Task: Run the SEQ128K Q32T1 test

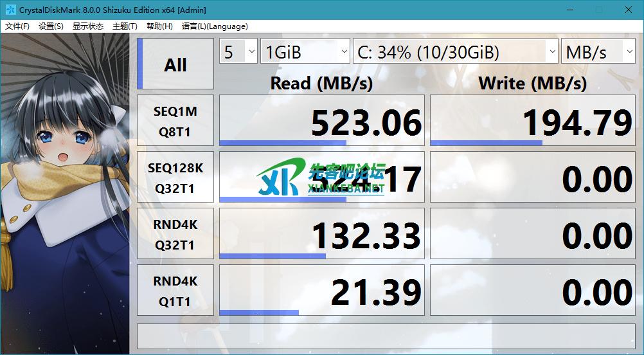Action: pos(175,179)
